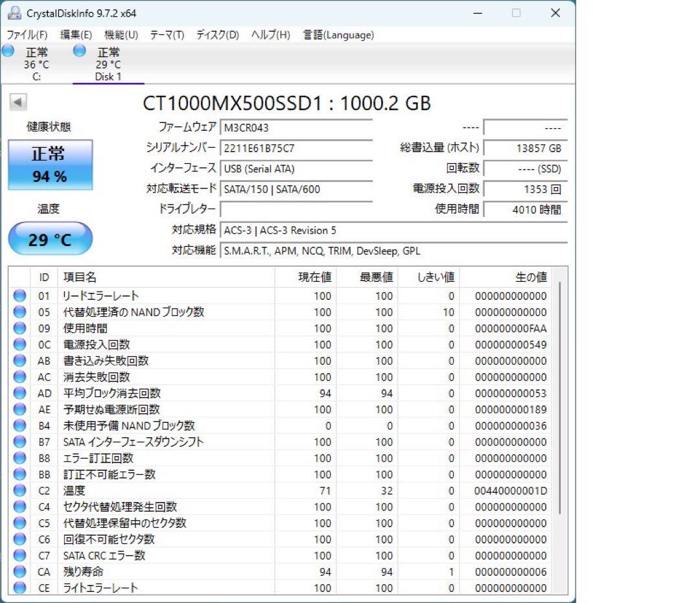Click the blue status indicator beside リードエラーレート

[19, 296]
